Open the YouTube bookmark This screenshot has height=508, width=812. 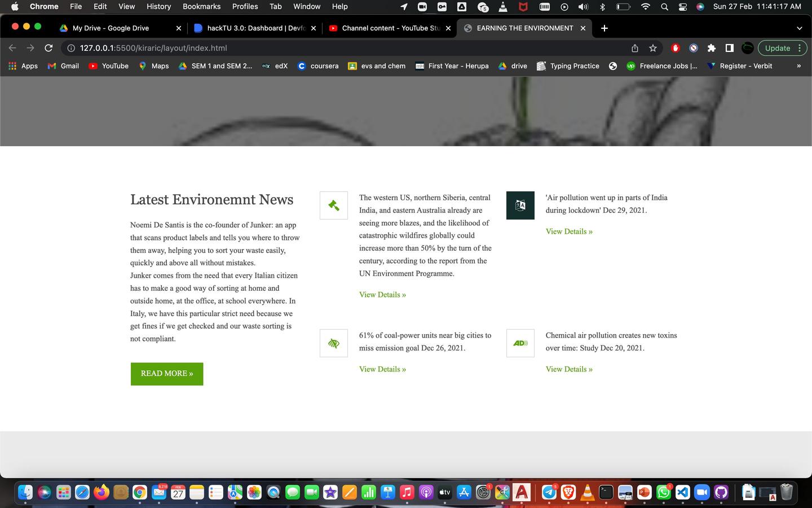pyautogui.click(x=109, y=66)
